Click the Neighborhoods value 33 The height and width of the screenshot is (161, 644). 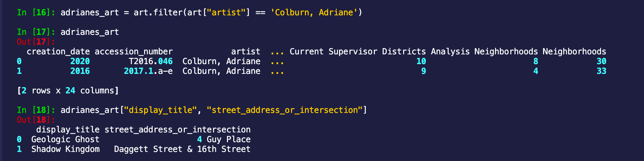[601, 71]
